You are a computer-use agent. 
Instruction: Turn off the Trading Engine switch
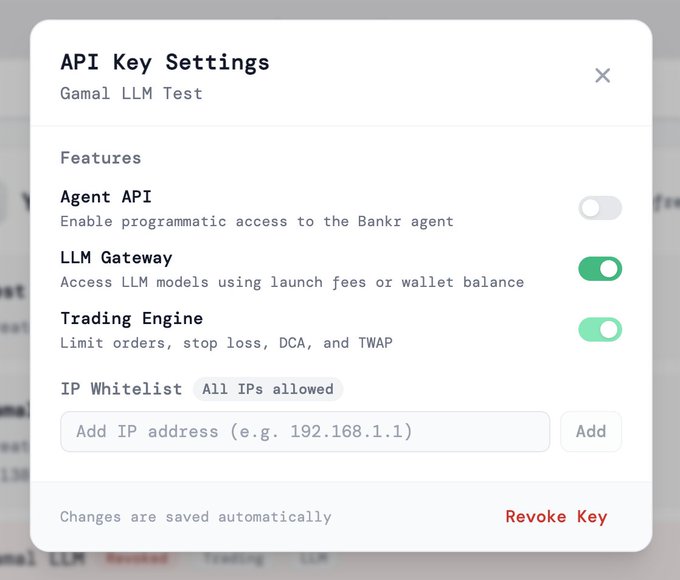600,330
